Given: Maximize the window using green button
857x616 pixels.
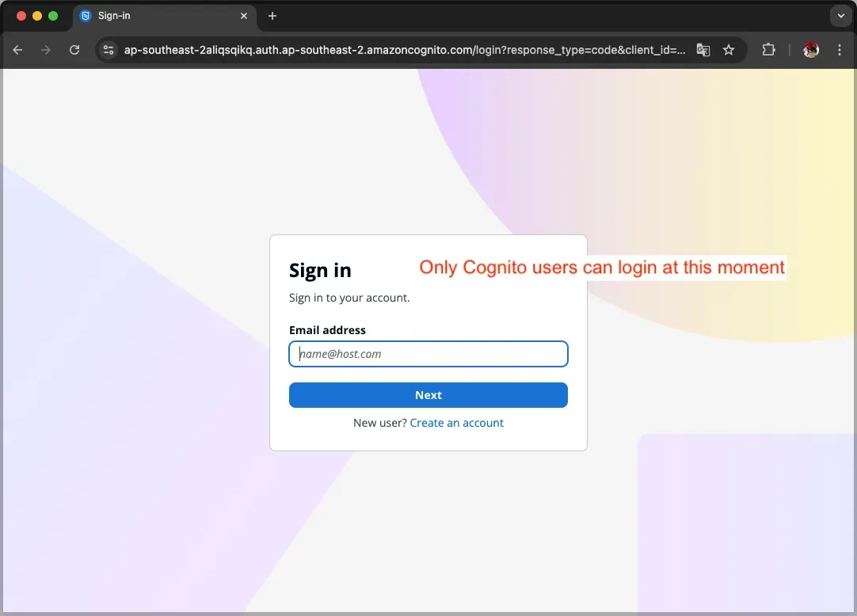Looking at the screenshot, I should (x=53, y=16).
